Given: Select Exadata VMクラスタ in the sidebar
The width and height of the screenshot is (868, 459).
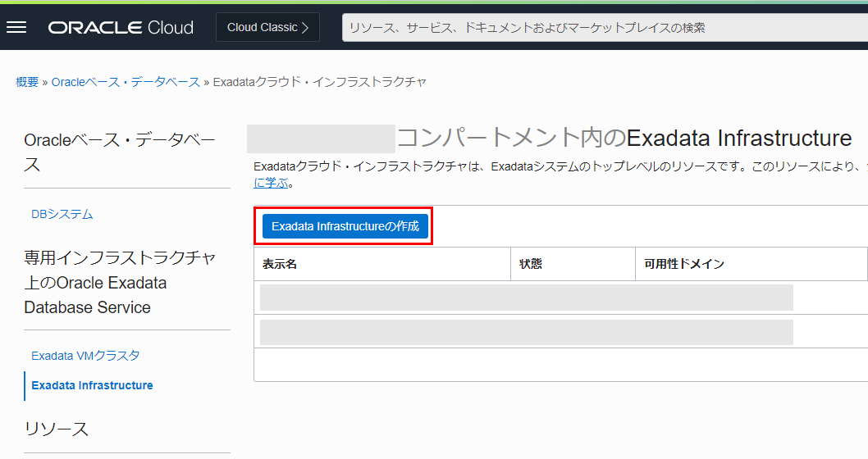Looking at the screenshot, I should point(85,356).
